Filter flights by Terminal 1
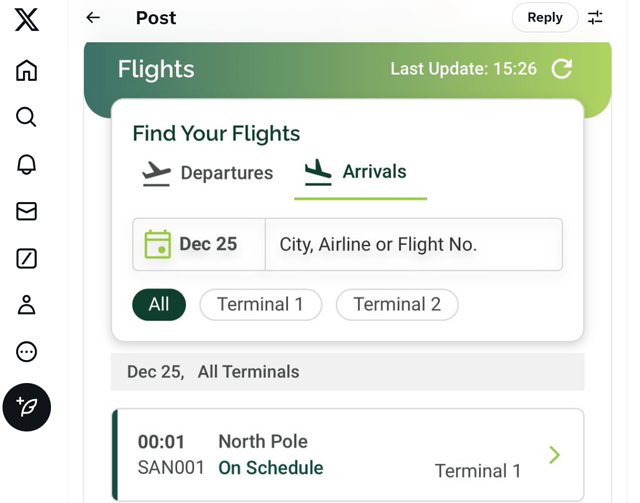This screenshot has height=503, width=640. click(260, 305)
